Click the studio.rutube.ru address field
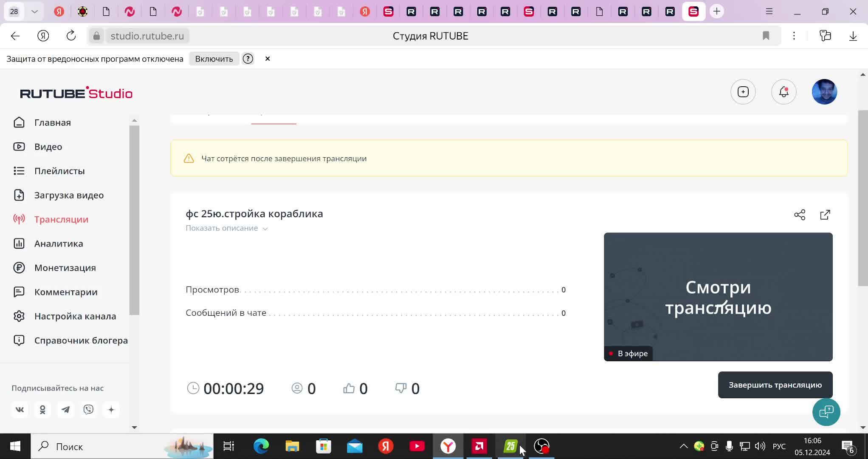The width and height of the screenshot is (868, 459). pyautogui.click(x=147, y=36)
